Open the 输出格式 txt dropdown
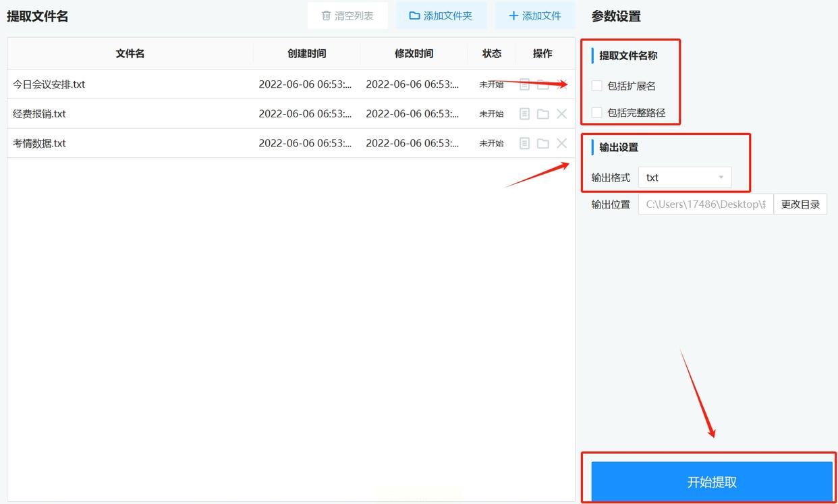Image resolution: width=838 pixels, height=504 pixels. point(685,177)
